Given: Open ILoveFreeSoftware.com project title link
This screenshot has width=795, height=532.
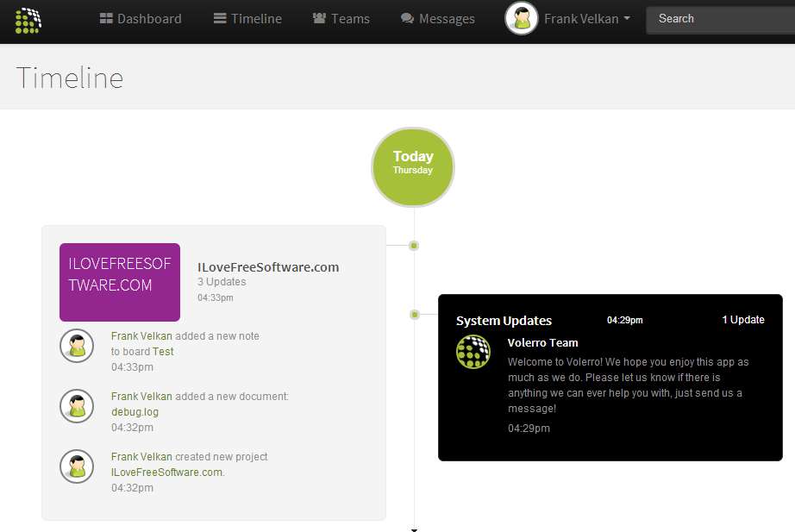Looking at the screenshot, I should tap(268, 267).
